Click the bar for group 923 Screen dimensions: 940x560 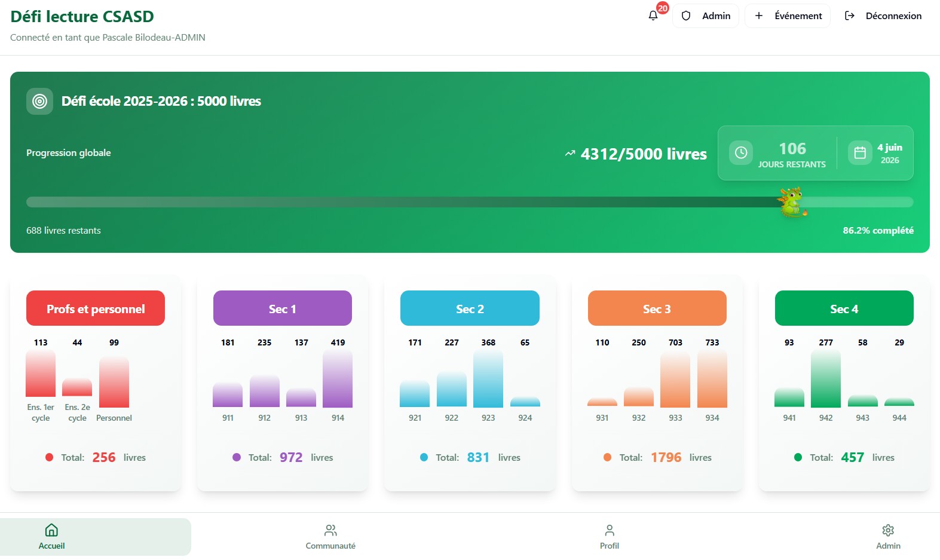pos(488,379)
